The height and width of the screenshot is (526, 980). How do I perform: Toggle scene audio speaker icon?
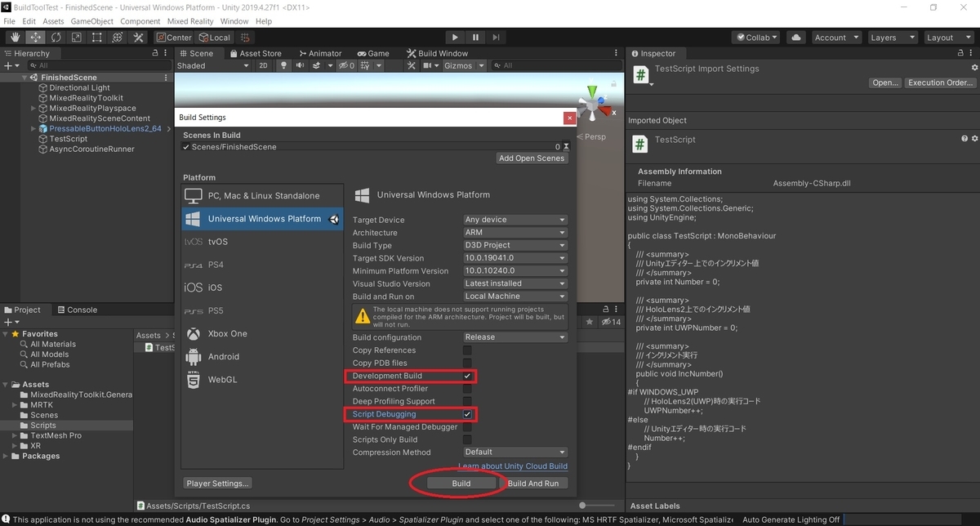301,65
